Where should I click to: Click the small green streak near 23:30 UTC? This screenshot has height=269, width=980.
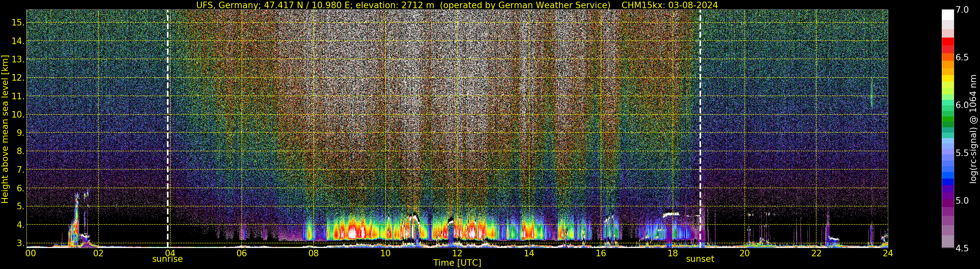[x=872, y=93]
